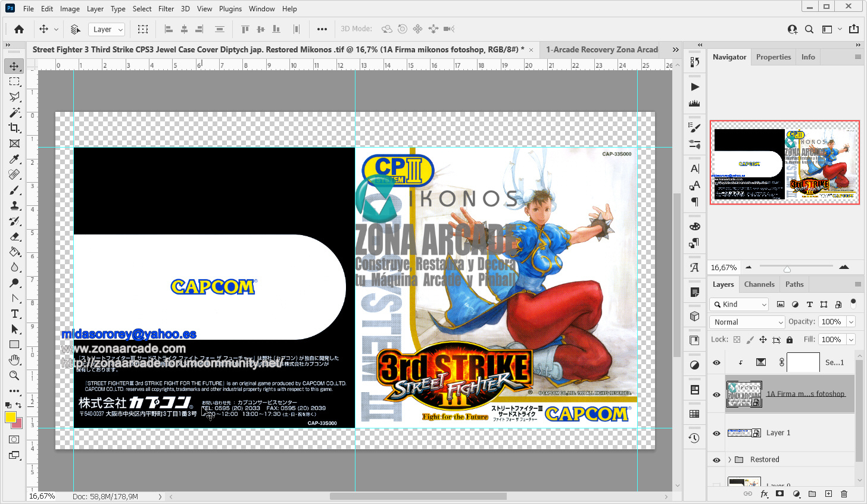Select the Type tool
Viewport: 867px width, 504px height.
pos(15,314)
